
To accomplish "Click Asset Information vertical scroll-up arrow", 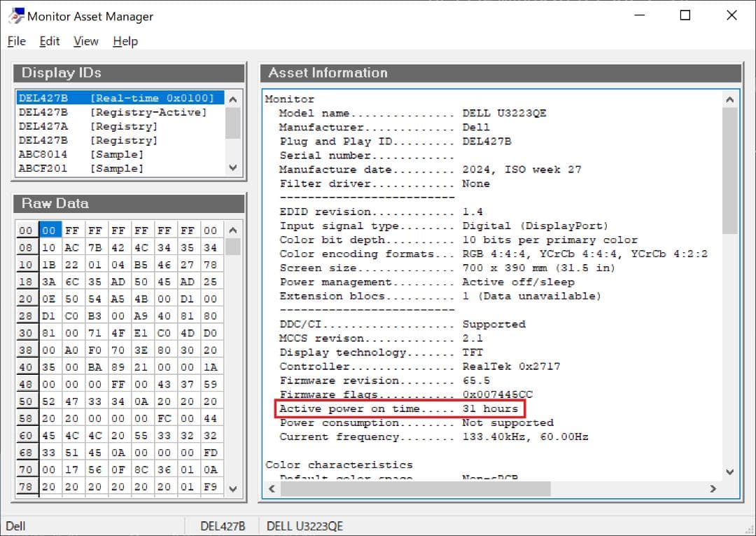I will coord(730,99).
